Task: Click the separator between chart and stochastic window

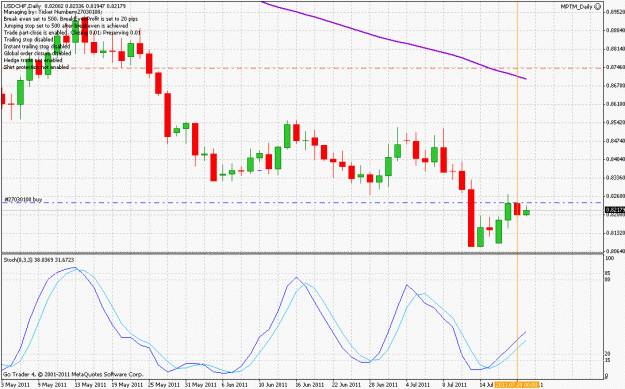Action: click(x=303, y=253)
